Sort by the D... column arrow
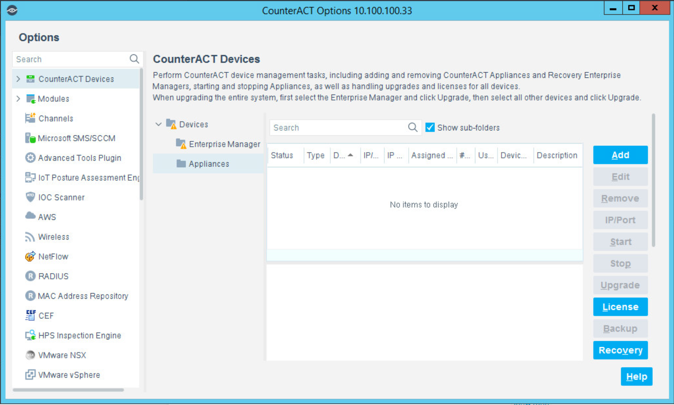This screenshot has height=405, width=674. point(351,155)
